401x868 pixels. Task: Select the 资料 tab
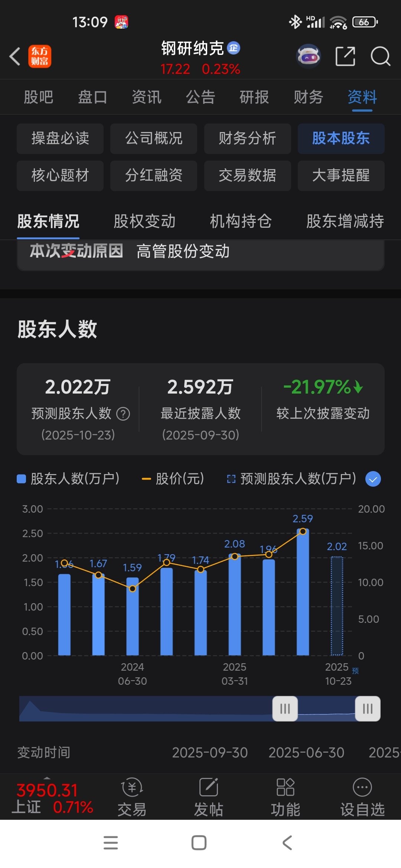362,97
